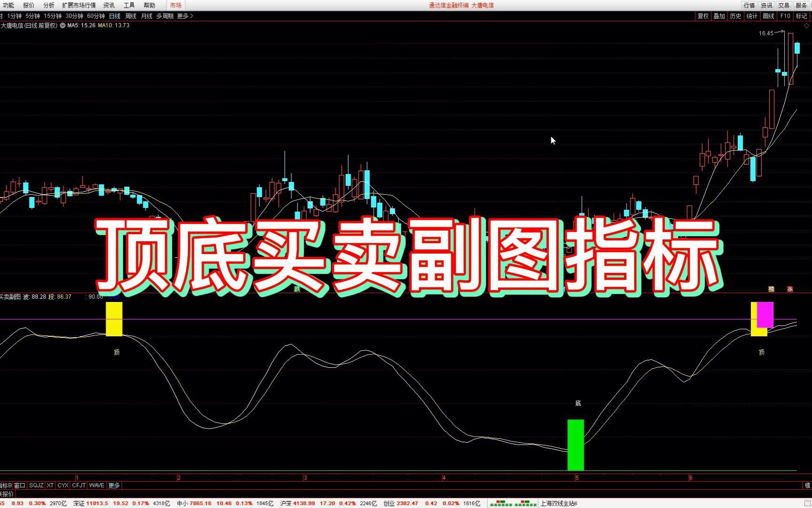Open 更多 indicator tabs at bottom
Screen dimensions: 812x508
pos(114,485)
